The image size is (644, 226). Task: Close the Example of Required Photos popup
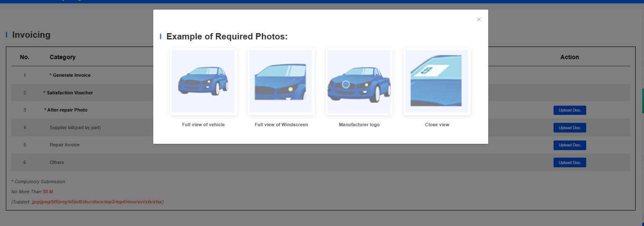(479, 19)
